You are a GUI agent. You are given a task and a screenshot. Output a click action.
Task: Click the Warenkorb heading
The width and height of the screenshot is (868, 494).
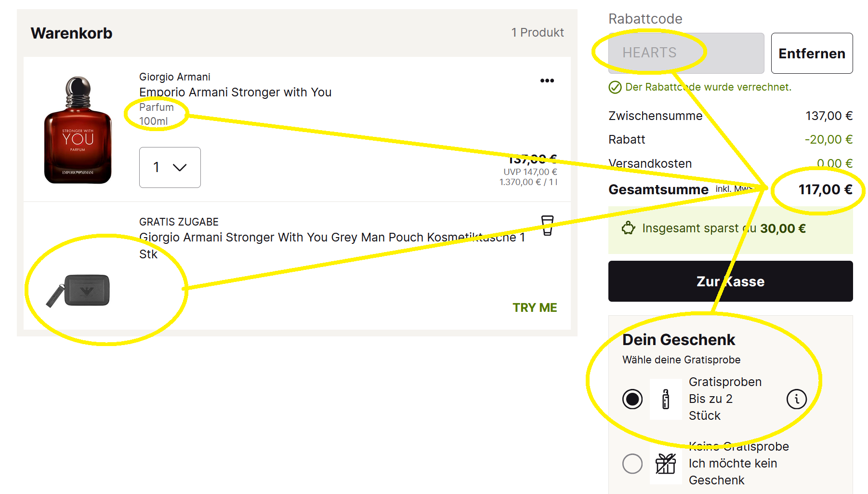pyautogui.click(x=71, y=33)
